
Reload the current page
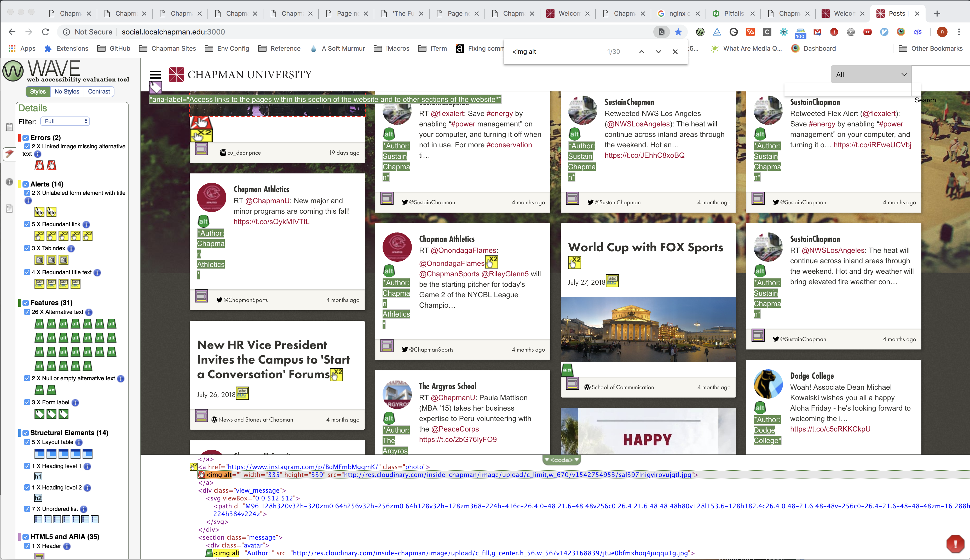(45, 32)
